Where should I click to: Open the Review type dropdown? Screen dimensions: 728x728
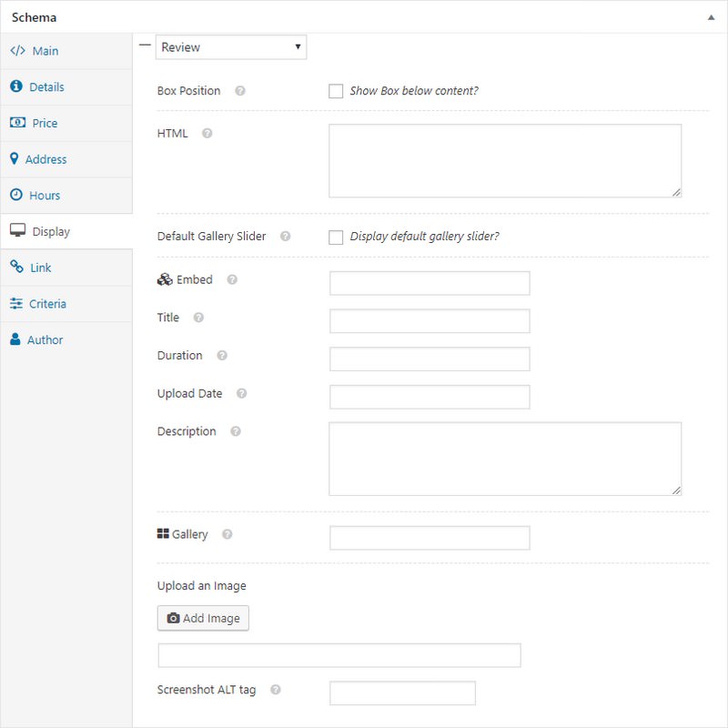coord(230,46)
